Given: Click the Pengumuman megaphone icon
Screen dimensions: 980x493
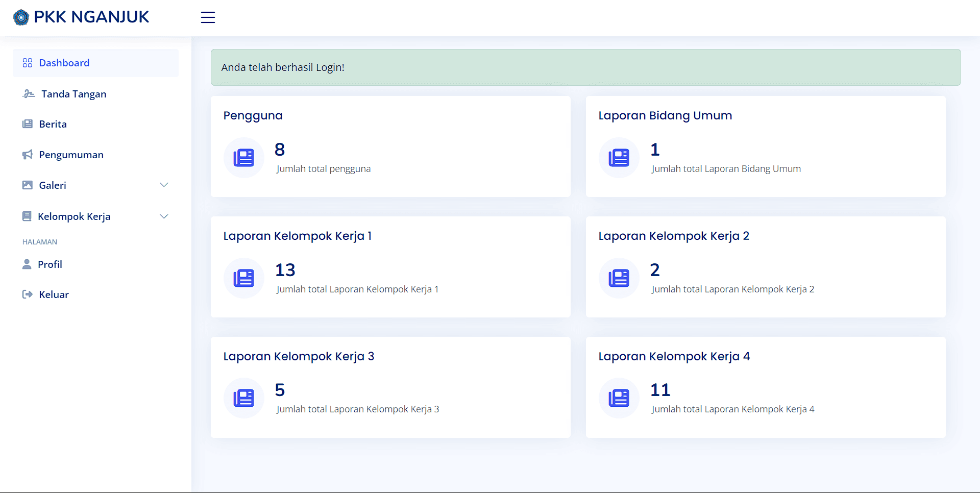Looking at the screenshot, I should pyautogui.click(x=28, y=155).
